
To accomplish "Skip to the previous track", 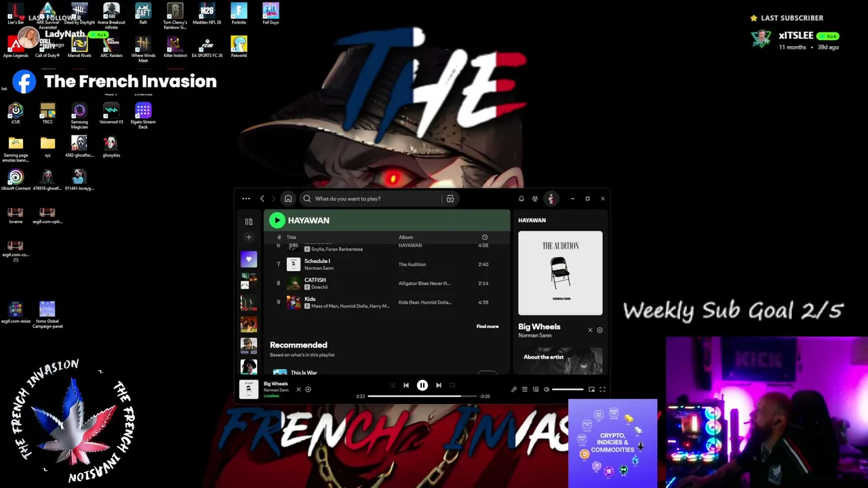I will pos(406,385).
